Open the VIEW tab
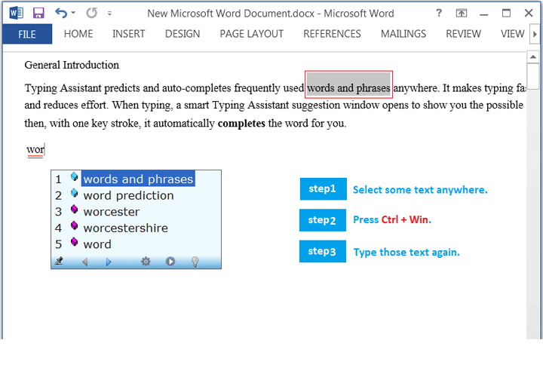The height and width of the screenshot is (392, 543). point(513,34)
